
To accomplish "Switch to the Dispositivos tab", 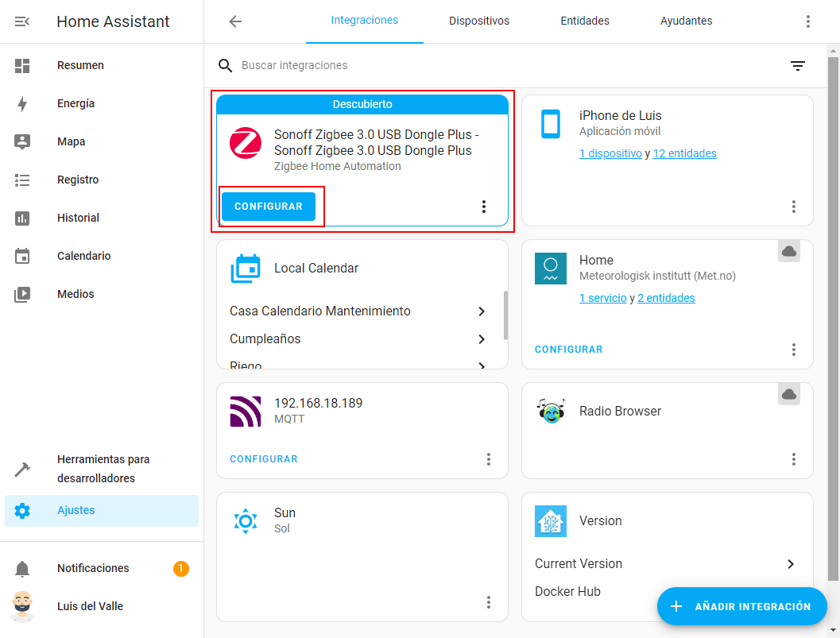I will (478, 21).
